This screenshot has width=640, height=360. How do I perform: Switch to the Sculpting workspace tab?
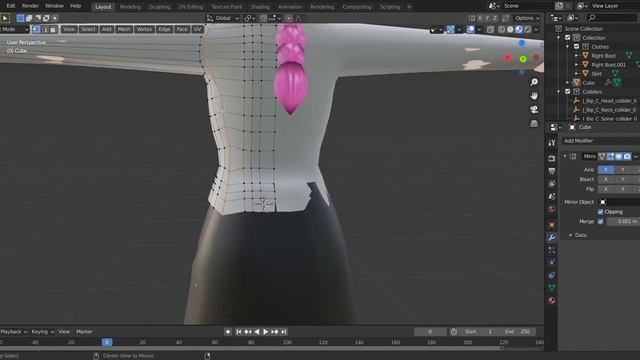(x=160, y=7)
